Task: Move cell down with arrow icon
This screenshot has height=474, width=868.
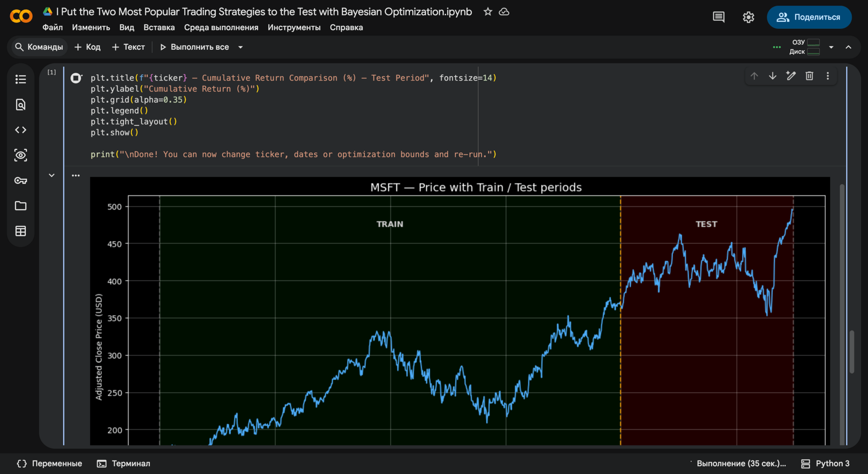Action: click(773, 76)
